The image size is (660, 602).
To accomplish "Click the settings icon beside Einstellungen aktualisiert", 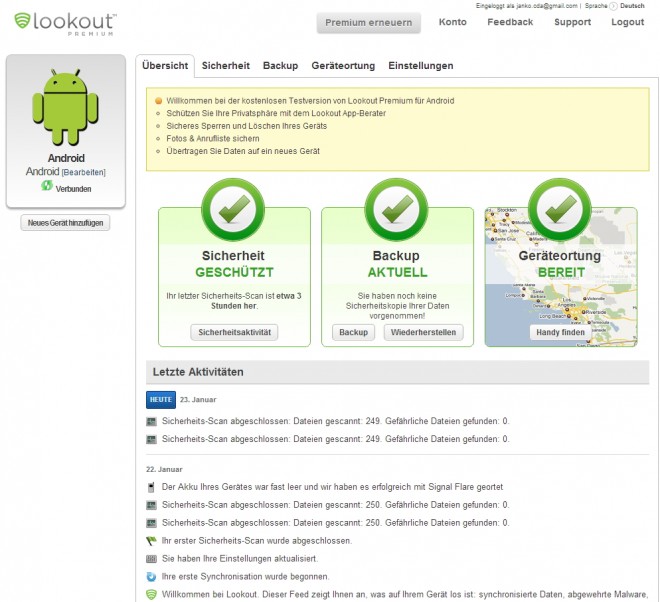I will coord(151,559).
